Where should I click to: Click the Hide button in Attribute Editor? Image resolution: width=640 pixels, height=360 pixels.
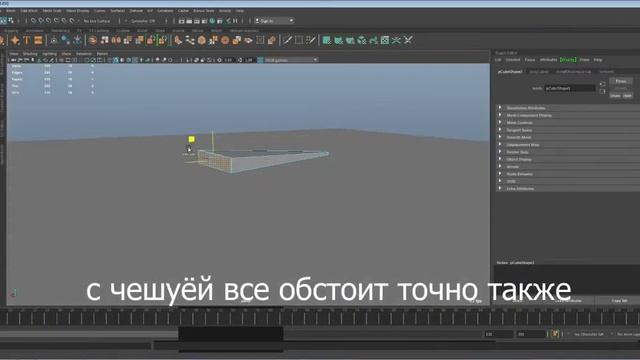tap(627, 96)
